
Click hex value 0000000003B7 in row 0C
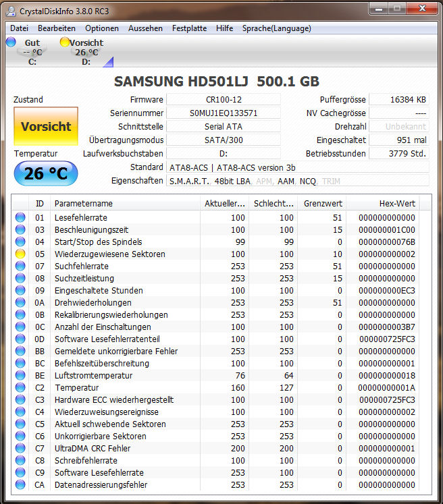(x=387, y=327)
